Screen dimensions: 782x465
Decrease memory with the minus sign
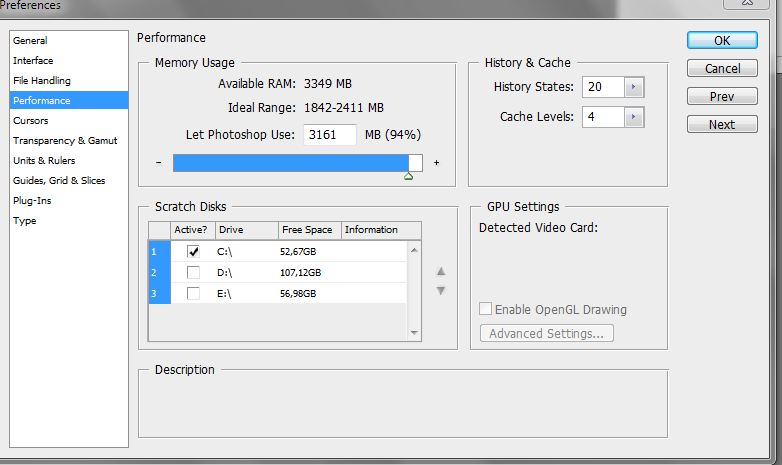click(159, 163)
